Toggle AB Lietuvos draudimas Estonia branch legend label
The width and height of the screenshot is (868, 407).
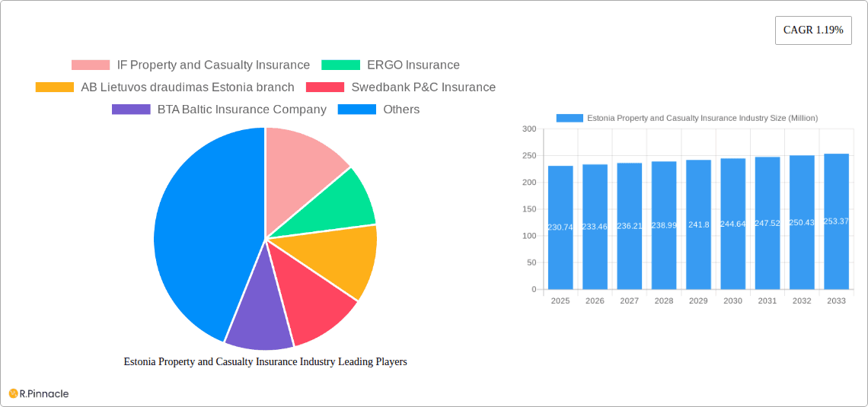[187, 87]
